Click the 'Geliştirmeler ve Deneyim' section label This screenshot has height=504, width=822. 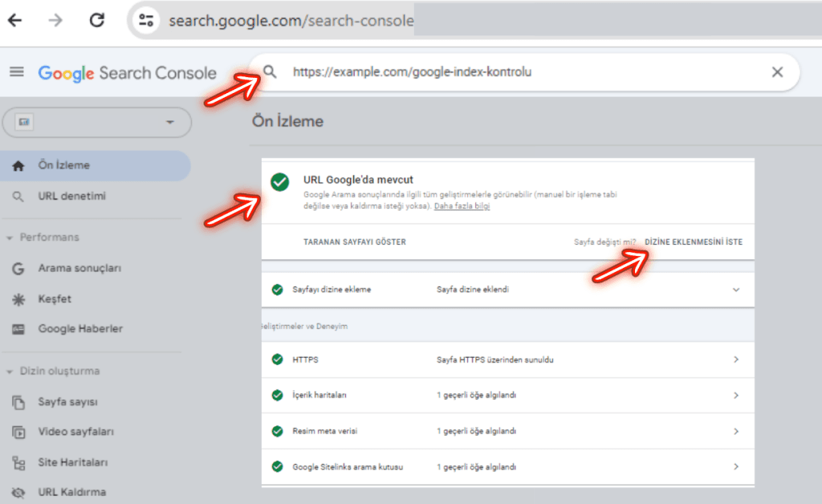pyautogui.click(x=304, y=327)
